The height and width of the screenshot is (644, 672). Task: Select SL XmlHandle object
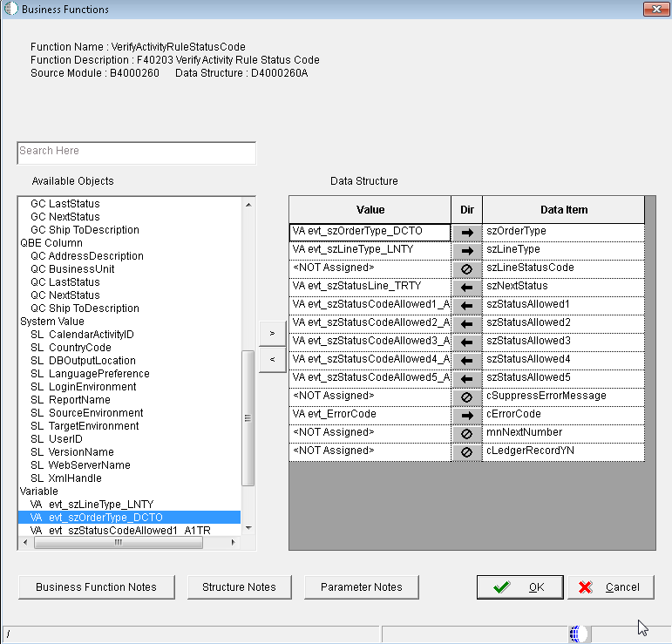[x=66, y=478]
